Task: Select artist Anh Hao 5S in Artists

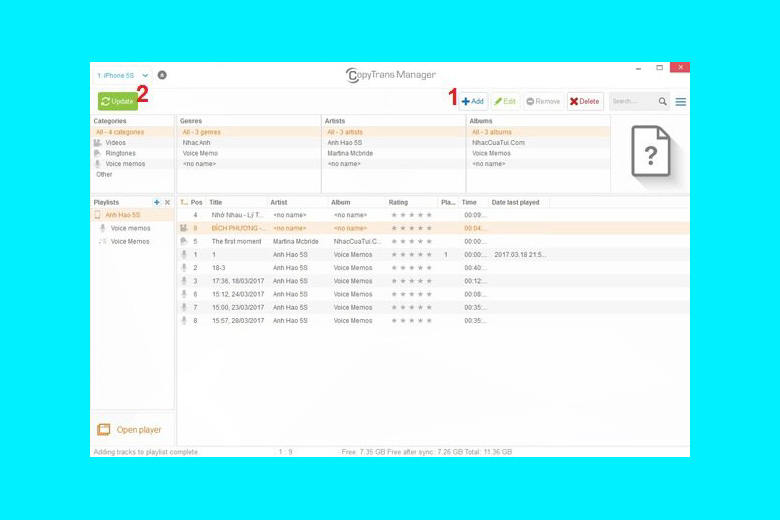Action: [x=393, y=142]
